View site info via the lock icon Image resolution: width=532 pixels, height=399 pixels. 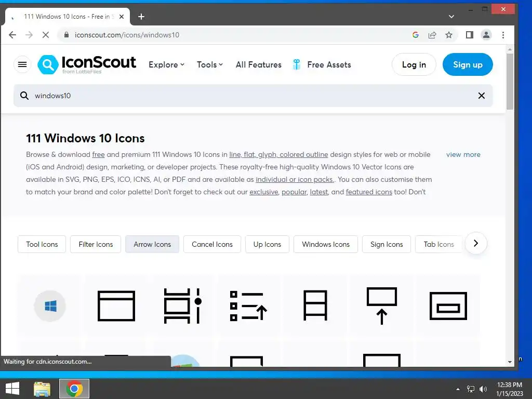[x=66, y=35]
